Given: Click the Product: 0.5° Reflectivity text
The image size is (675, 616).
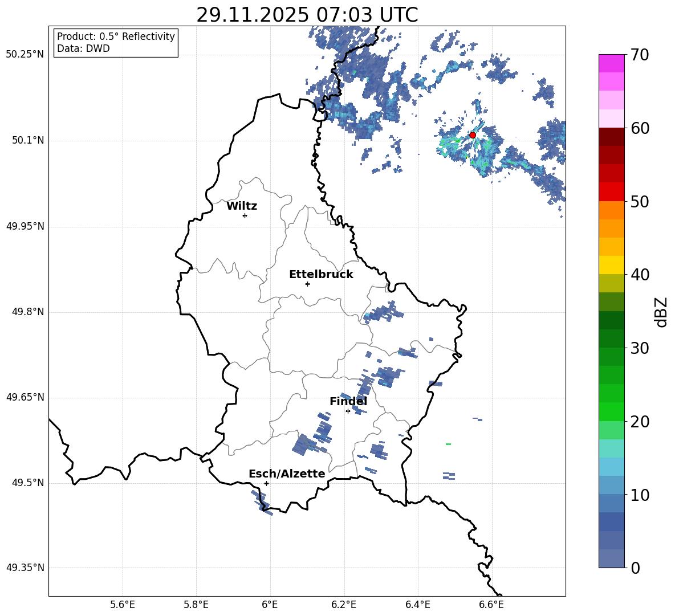Looking at the screenshot, I should pyautogui.click(x=116, y=36).
